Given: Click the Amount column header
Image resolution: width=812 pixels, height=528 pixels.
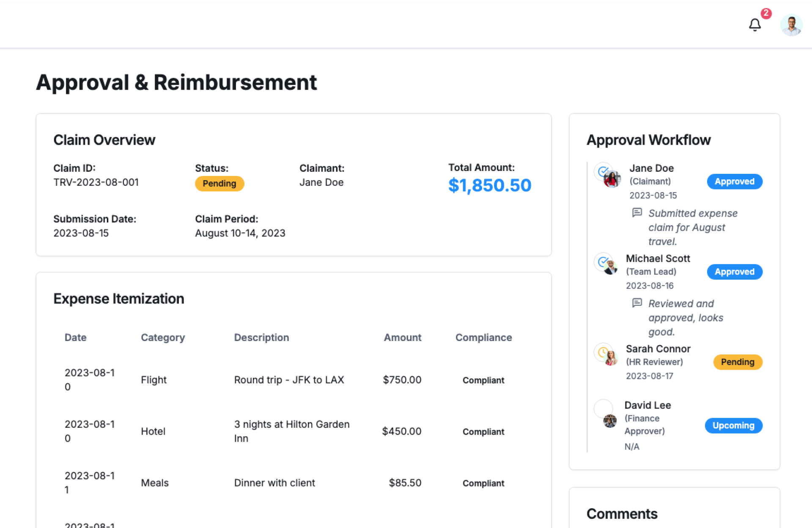Looking at the screenshot, I should pyautogui.click(x=402, y=338).
